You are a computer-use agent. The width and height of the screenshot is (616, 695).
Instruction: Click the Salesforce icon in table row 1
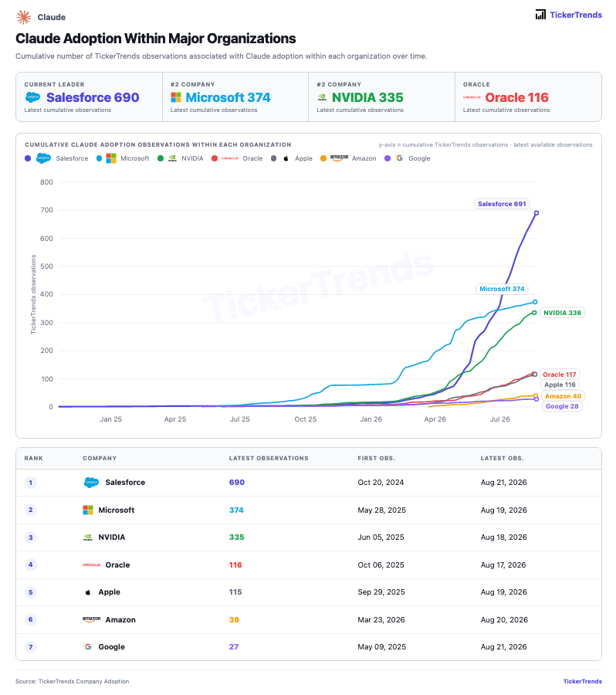pos(91,483)
